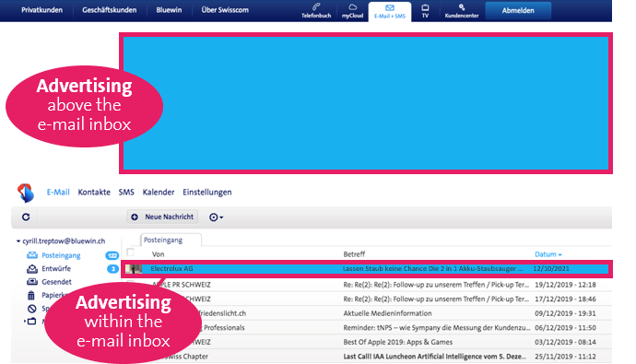Refresh the mailbox with reload icon
Screen dimensions: 636x364
26,217
